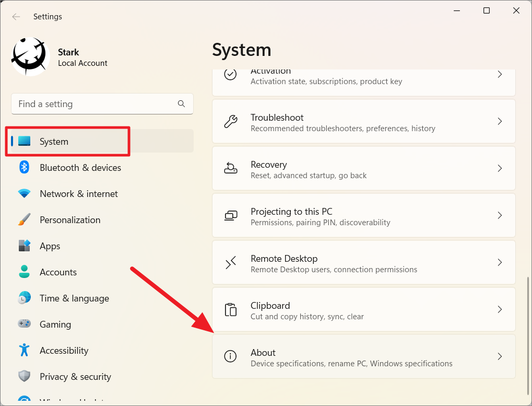Open the Time & language section

(x=74, y=298)
